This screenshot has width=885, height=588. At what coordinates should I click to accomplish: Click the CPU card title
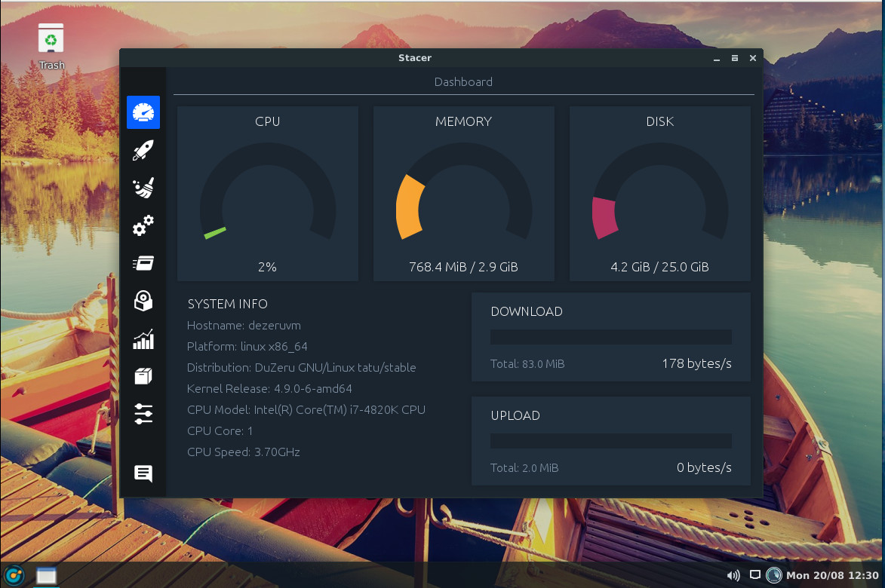point(268,121)
